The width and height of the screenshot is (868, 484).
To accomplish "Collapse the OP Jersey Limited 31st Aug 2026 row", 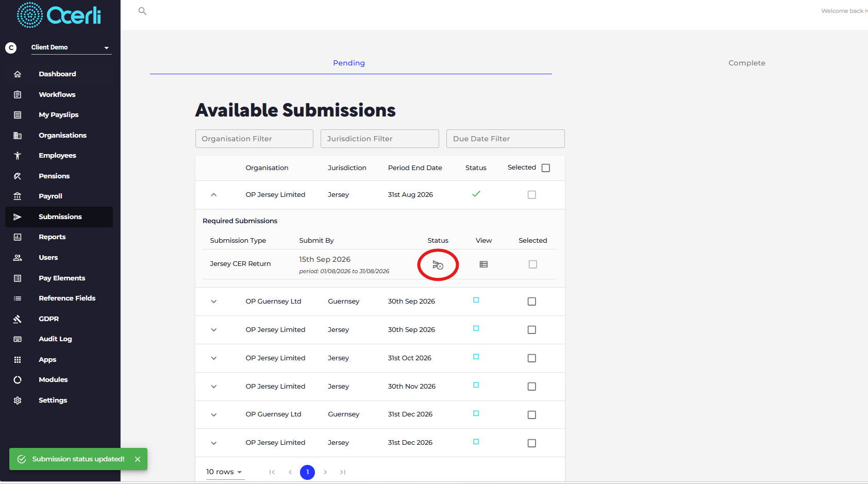I will tap(214, 195).
